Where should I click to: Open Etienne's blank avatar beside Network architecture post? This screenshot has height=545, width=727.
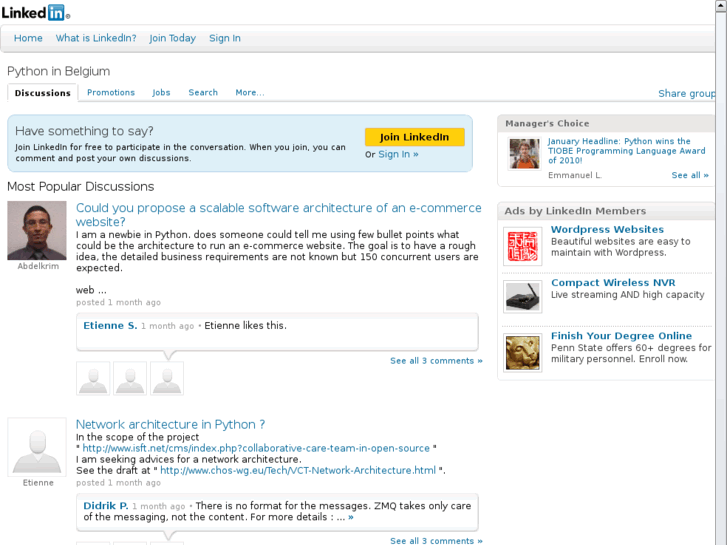coord(37,447)
